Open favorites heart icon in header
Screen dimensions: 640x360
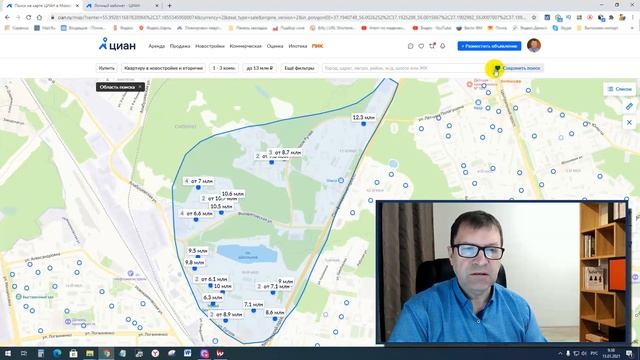click(x=421, y=46)
